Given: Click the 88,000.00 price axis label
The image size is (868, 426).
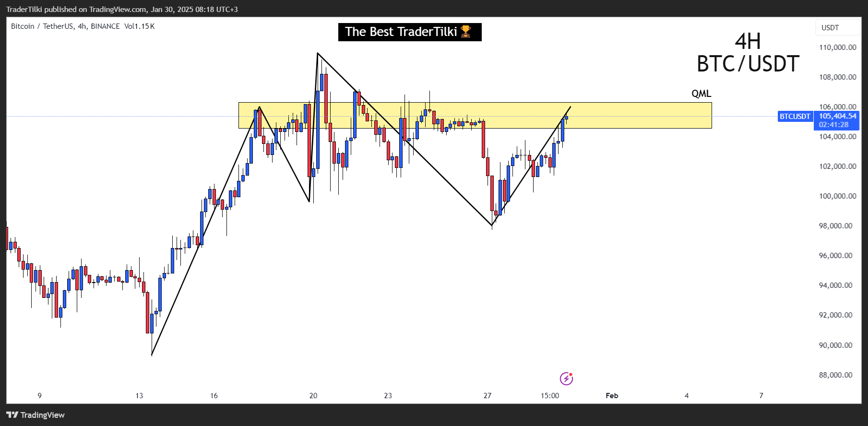Looking at the screenshot, I should pyautogui.click(x=835, y=375).
